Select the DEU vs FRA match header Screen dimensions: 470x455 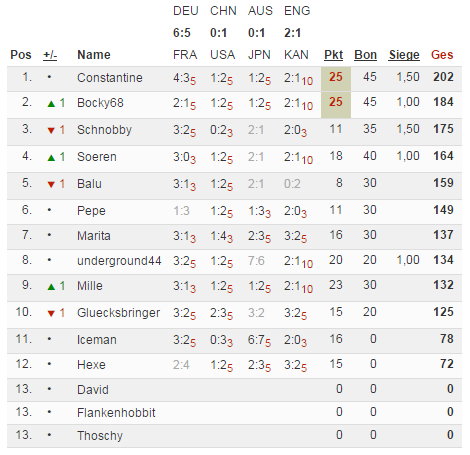coord(186,33)
